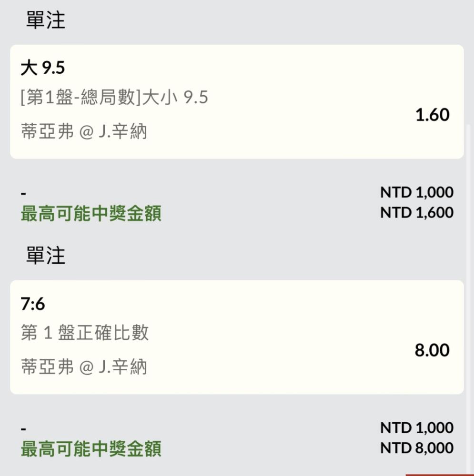Click the 8.00 odds value
This screenshot has height=476, width=474.
432,350
